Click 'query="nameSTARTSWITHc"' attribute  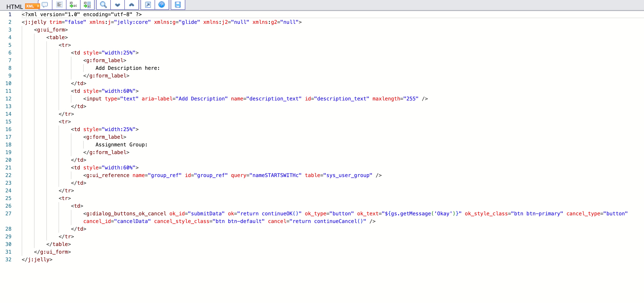[266, 175]
